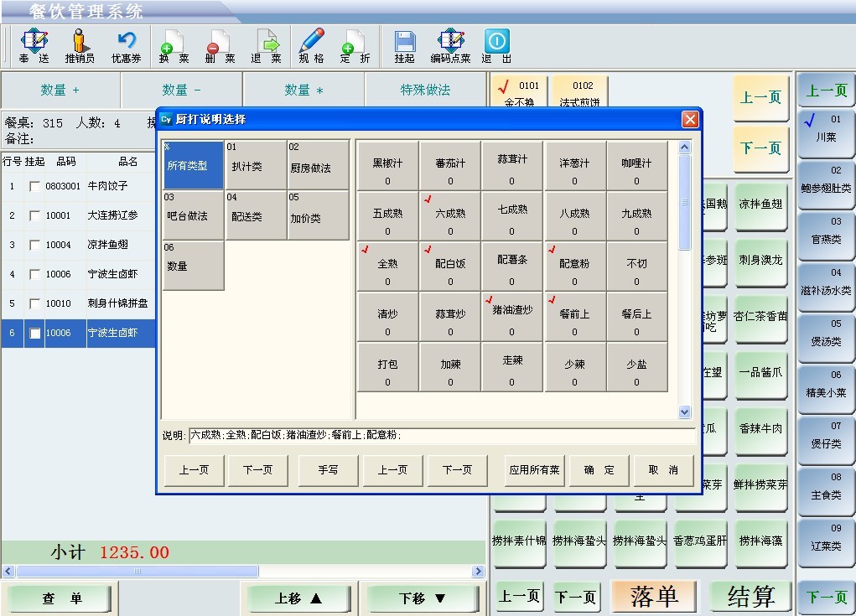Click the 定折 discount icon
This screenshot has height=616, width=856.
[355, 46]
